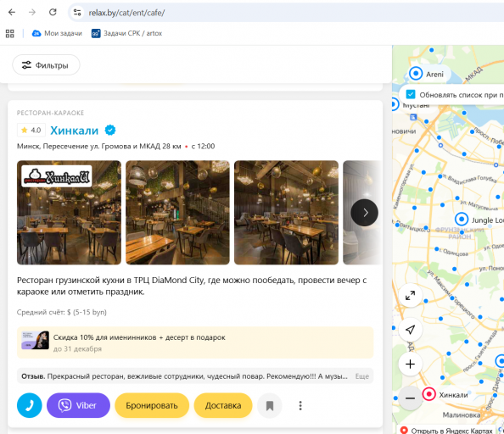Click the Фрунзенский район label on map

[x=460, y=233]
